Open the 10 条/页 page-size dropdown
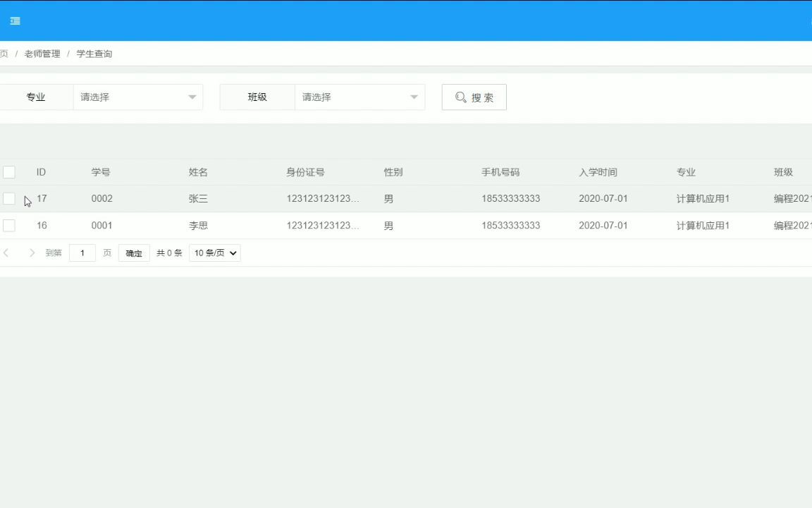This screenshot has width=812, height=508. [214, 253]
